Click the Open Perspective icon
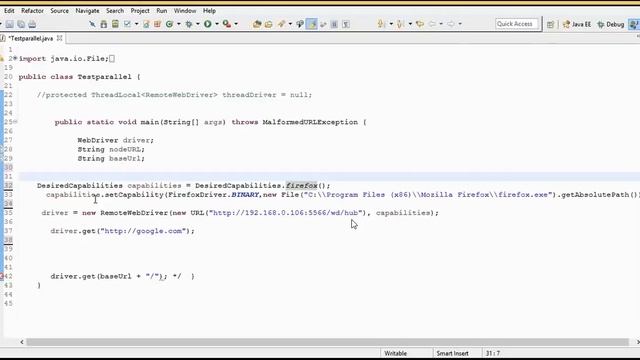The width and height of the screenshot is (640, 360). click(550, 24)
